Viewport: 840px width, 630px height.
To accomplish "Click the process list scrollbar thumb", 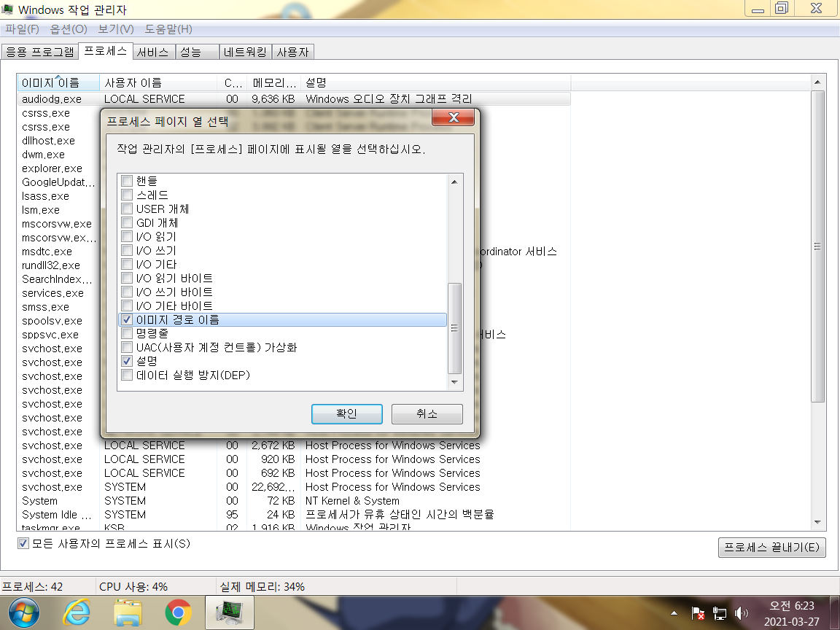I will 817,246.
